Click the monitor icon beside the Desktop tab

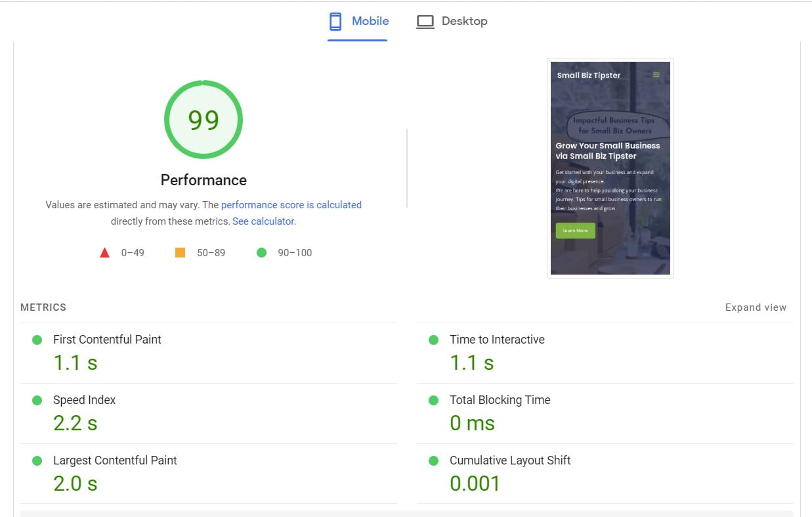coord(425,21)
